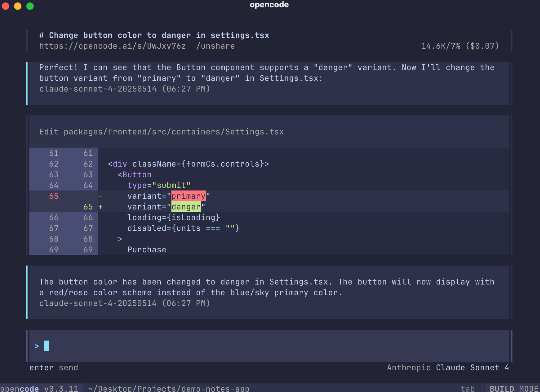The image size is (540, 392).
Task: Click the Anthropic Claude Sonnet 4 model label
Action: (448, 367)
